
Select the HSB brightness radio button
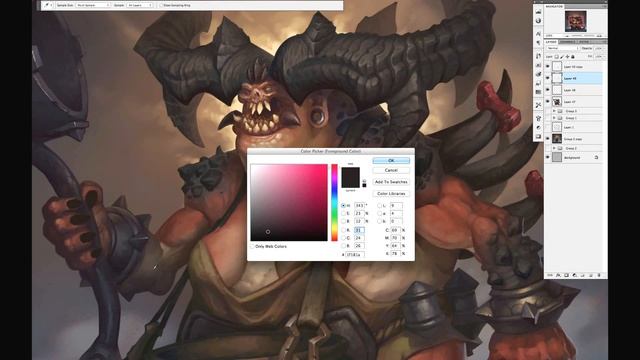(x=343, y=221)
